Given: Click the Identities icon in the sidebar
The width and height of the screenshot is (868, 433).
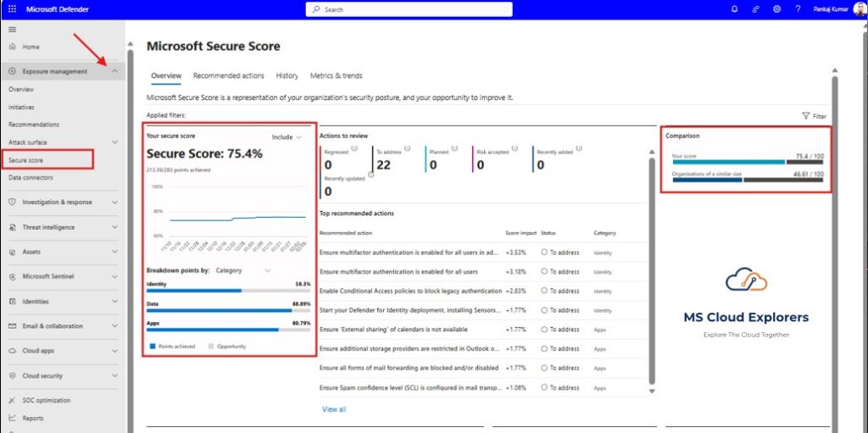Looking at the screenshot, I should [12, 301].
